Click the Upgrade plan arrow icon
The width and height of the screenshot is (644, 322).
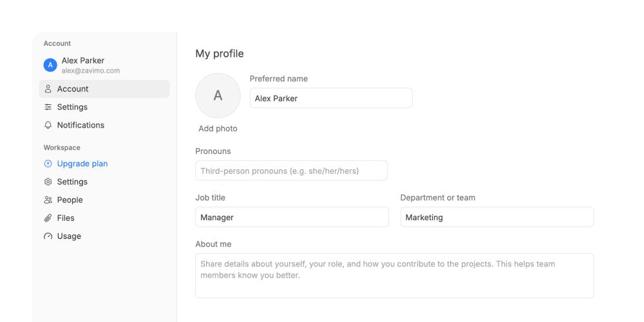tap(48, 164)
